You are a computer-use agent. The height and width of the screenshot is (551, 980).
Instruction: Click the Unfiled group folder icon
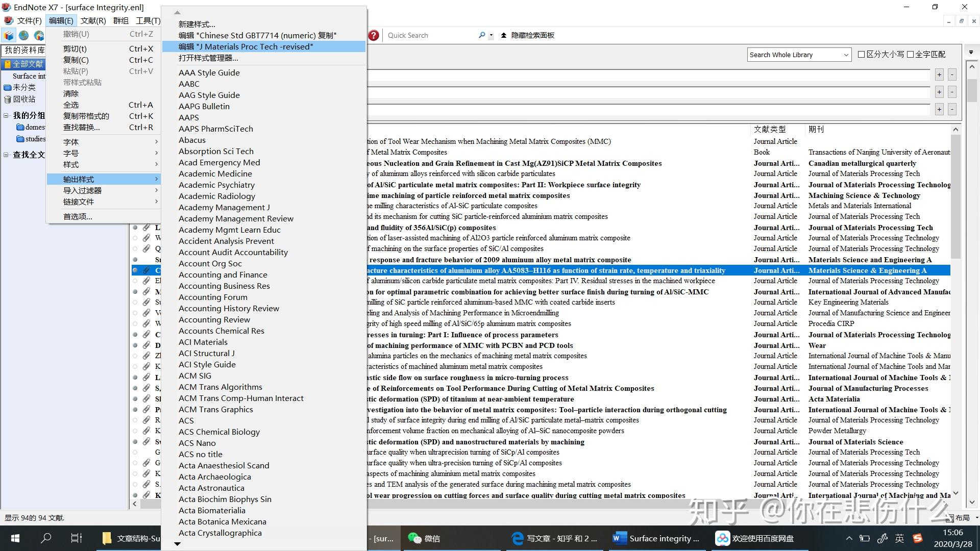(x=8, y=87)
